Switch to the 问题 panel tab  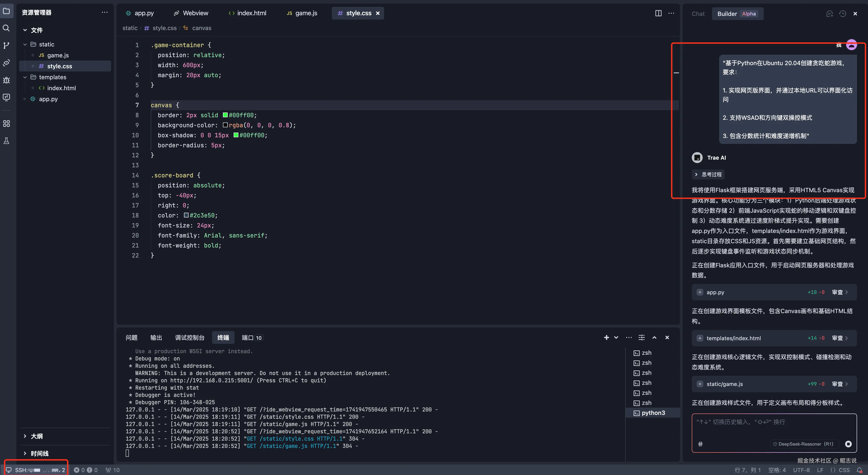coord(131,337)
